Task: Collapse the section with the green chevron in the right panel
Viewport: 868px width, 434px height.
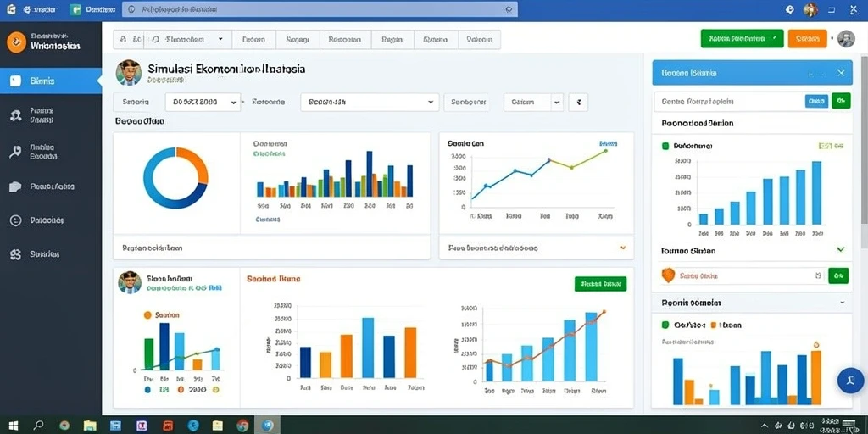Action: click(x=841, y=250)
